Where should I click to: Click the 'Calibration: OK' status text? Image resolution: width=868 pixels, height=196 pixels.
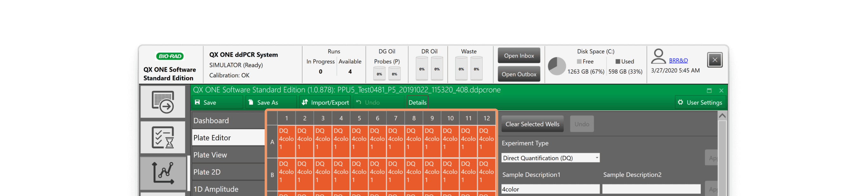(x=229, y=75)
